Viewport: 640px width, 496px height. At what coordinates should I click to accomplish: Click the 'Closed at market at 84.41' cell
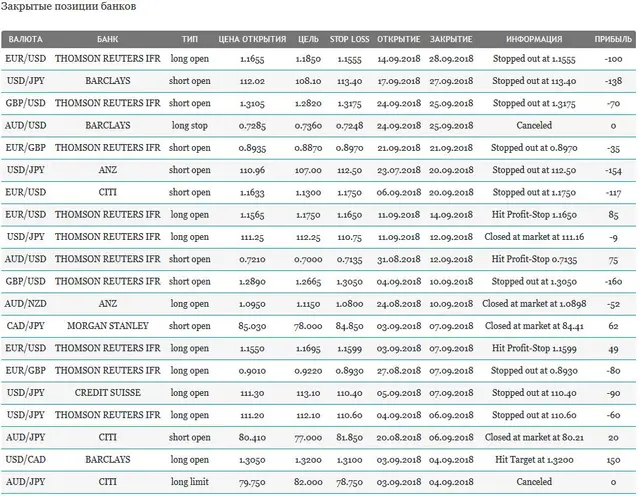click(x=534, y=326)
